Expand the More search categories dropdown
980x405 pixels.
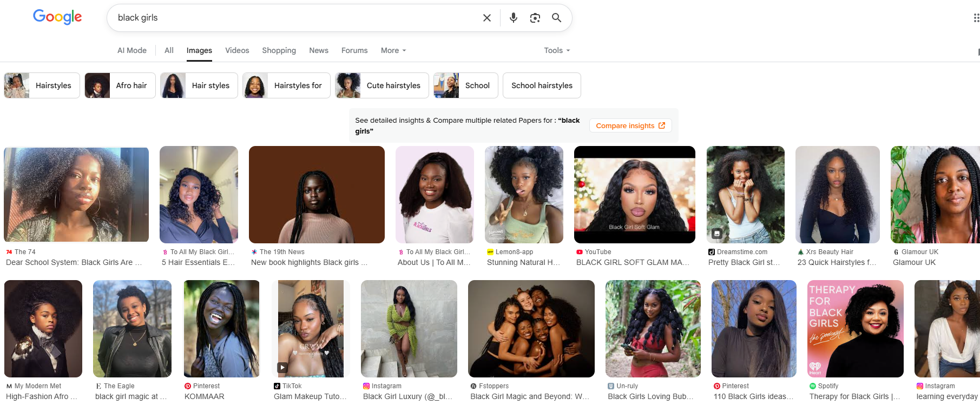[393, 50]
